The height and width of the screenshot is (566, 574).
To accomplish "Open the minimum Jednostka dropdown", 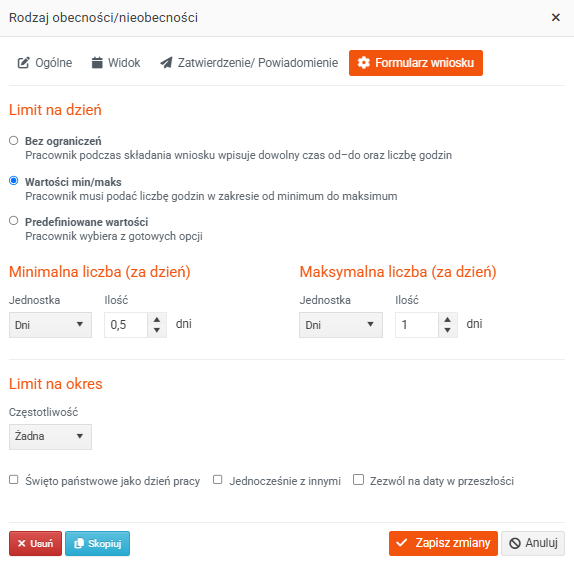I will [51, 325].
